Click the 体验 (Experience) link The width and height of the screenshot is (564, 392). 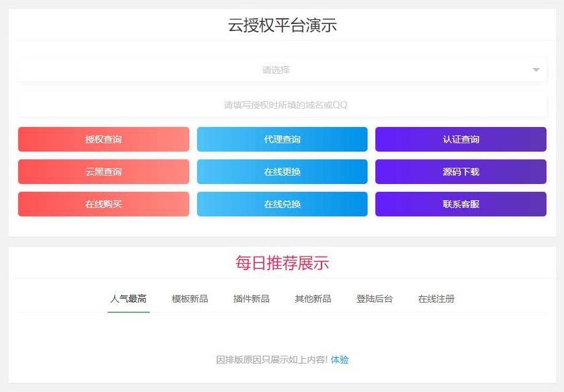pos(340,359)
